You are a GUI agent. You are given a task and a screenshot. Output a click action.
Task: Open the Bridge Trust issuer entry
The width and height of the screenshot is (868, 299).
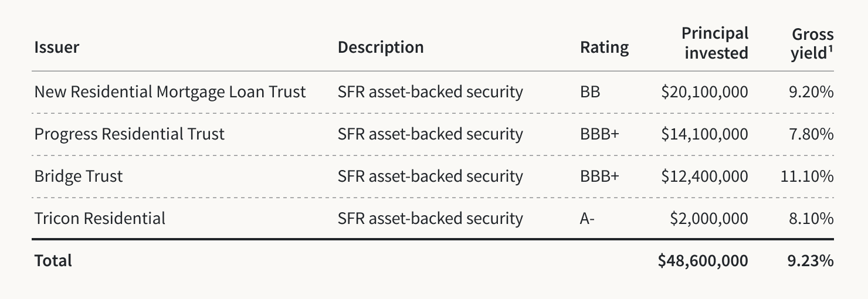(x=79, y=176)
